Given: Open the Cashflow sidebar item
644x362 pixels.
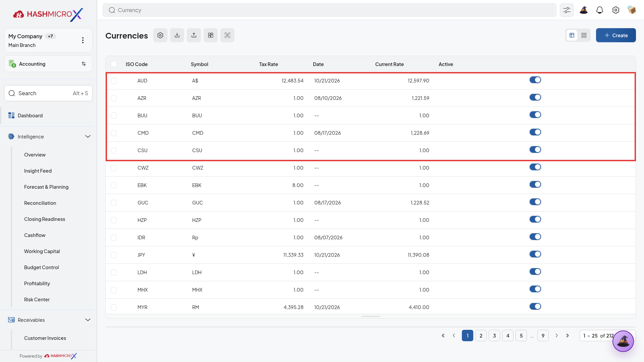Looking at the screenshot, I should click(x=35, y=235).
